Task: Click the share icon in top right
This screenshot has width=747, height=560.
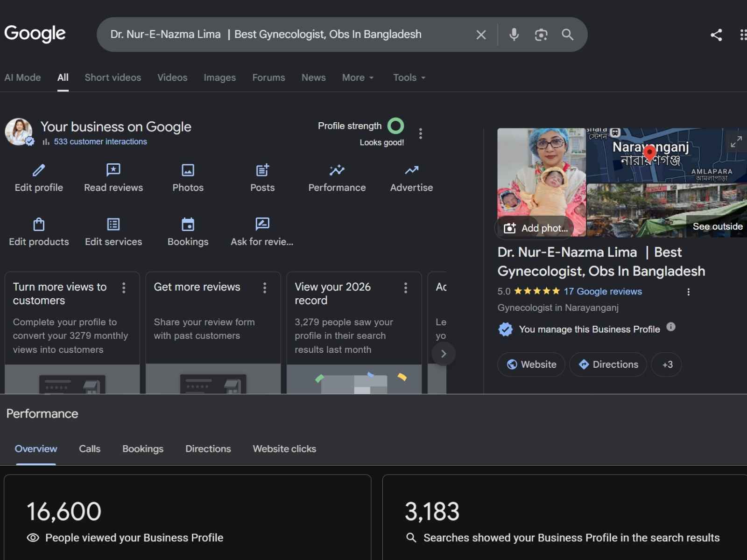Action: 716,35
